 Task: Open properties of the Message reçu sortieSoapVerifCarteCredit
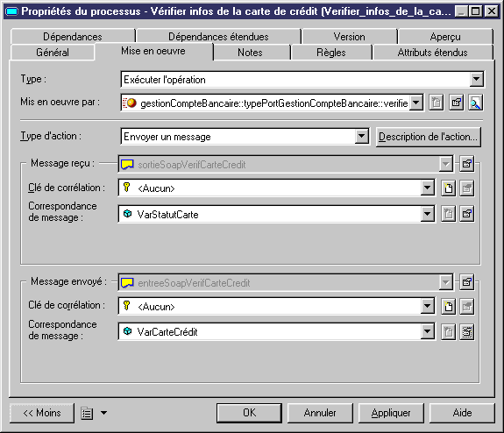[466, 164]
